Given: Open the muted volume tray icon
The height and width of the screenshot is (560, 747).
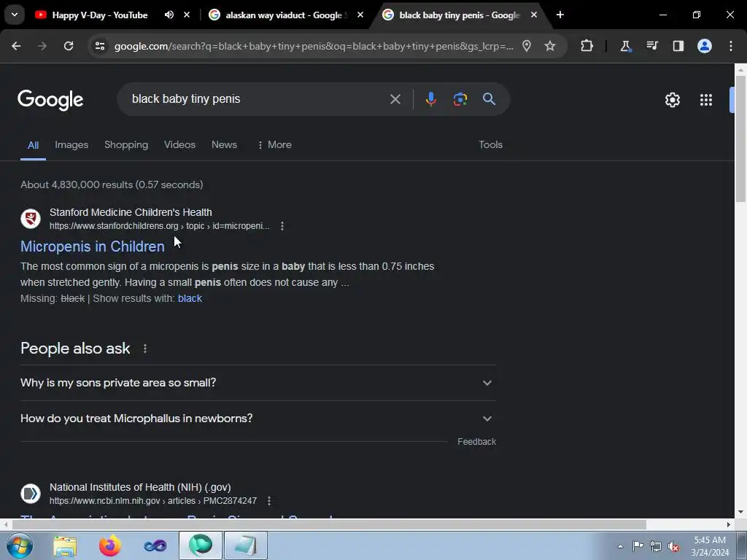Looking at the screenshot, I should point(673,547).
